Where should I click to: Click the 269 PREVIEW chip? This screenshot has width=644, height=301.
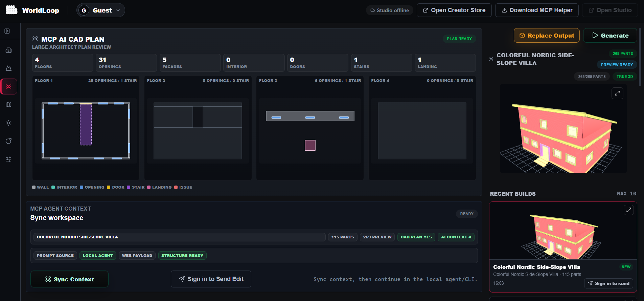(377, 237)
